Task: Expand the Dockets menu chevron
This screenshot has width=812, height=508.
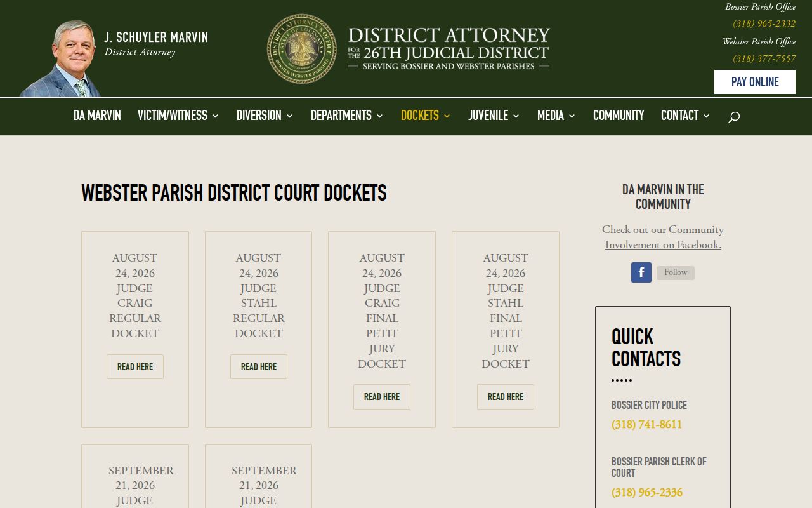Action: click(x=447, y=116)
